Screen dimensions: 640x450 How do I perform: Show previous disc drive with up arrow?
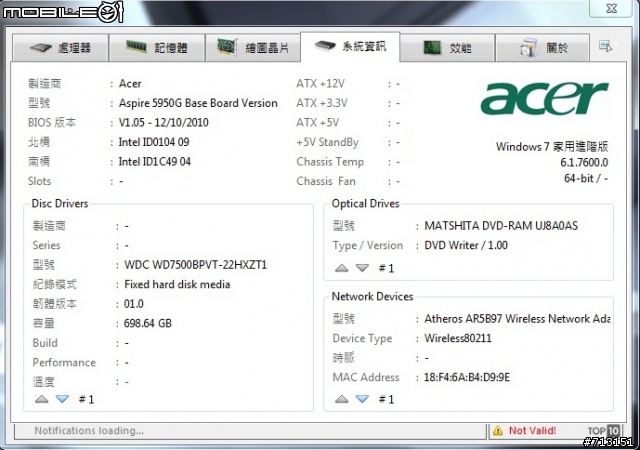42,399
